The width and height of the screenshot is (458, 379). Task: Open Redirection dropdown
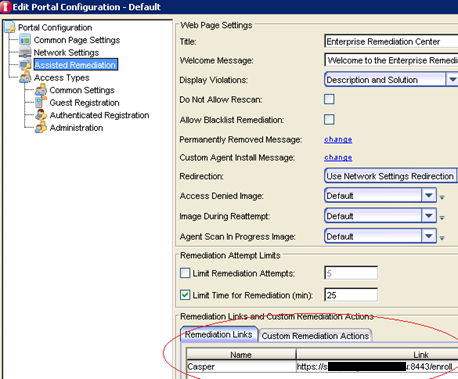click(391, 176)
